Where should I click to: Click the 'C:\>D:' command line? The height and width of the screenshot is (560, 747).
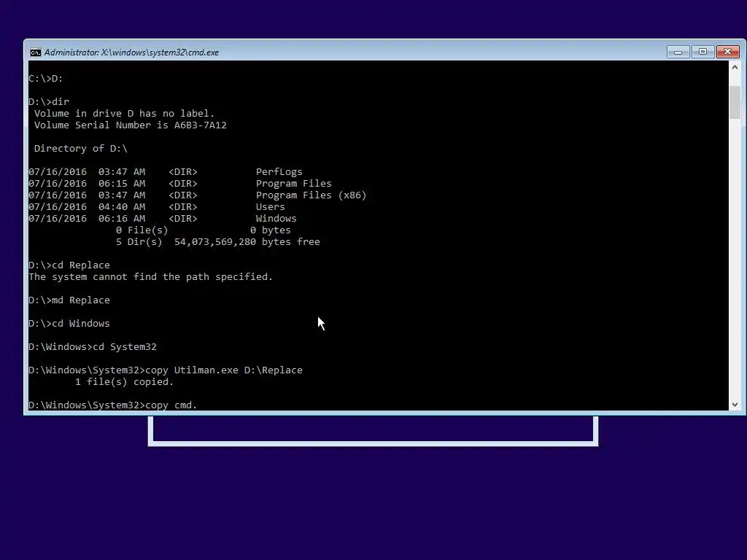click(x=46, y=79)
